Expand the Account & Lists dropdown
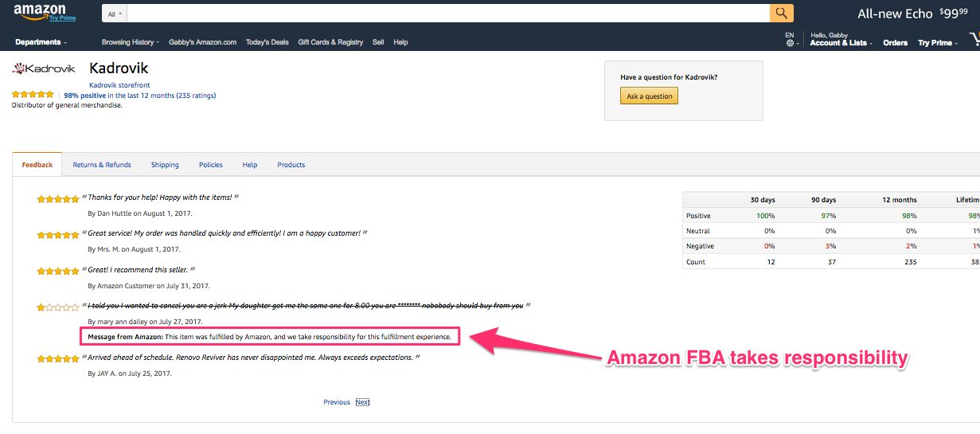The image size is (980, 434). tap(841, 43)
